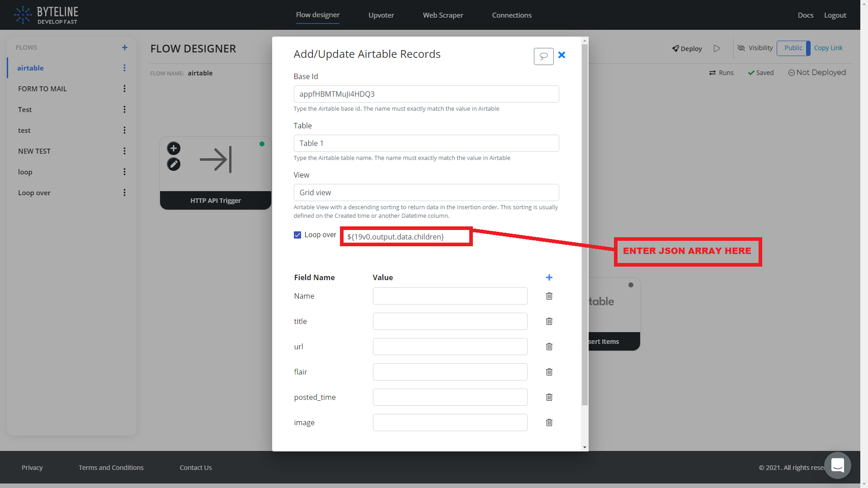Image resolution: width=868 pixels, height=488 pixels.
Task: Click the Saved status indicator
Action: point(761,73)
